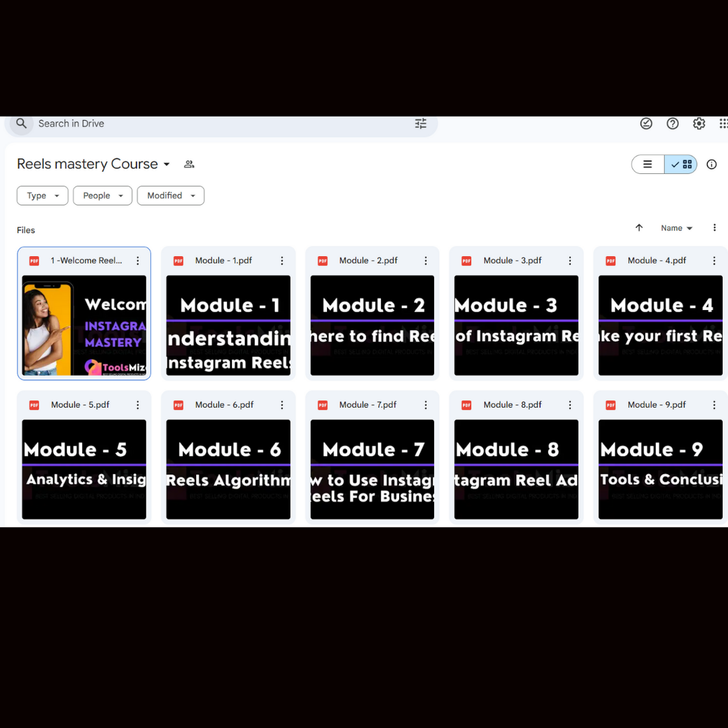Open the offline ready status icon
Viewport: 728px width, 728px height.
(646, 123)
